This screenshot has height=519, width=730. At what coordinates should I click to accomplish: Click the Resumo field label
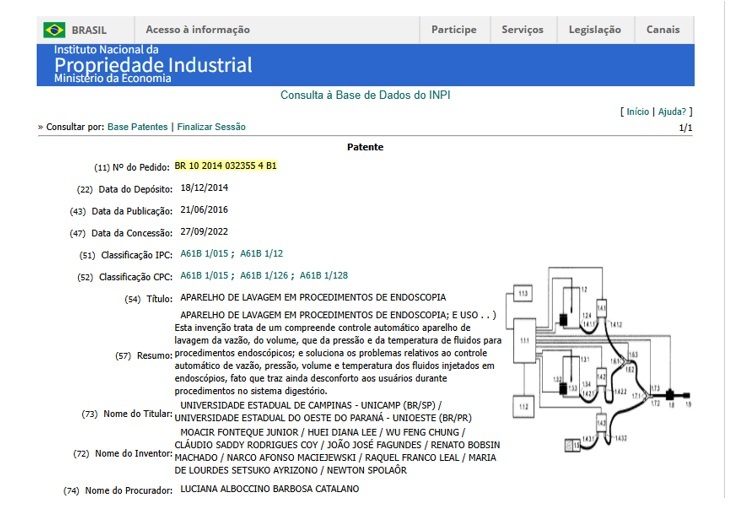144,356
